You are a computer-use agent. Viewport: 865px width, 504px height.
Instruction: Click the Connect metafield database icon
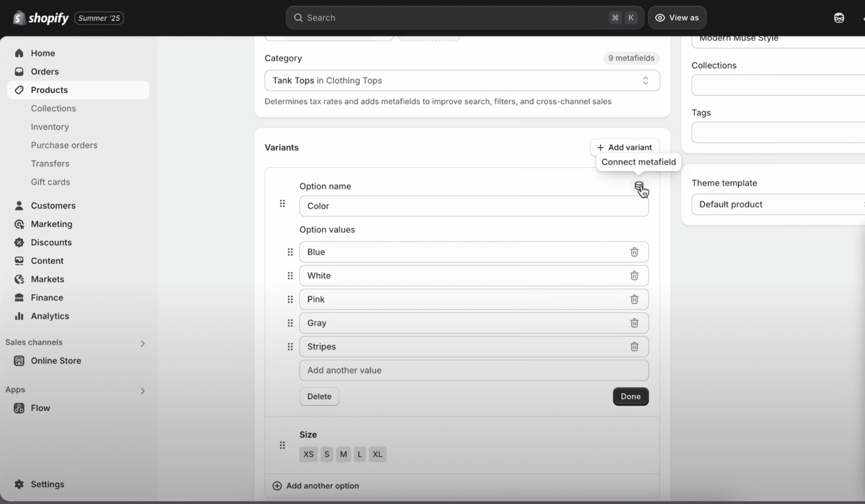click(x=639, y=186)
